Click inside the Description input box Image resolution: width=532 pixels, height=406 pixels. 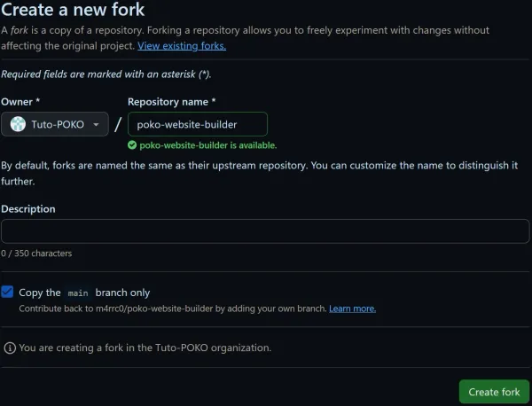(264, 231)
